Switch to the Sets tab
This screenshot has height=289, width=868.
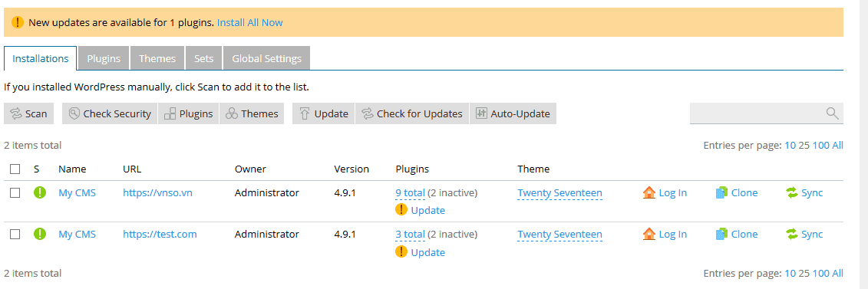pos(203,58)
